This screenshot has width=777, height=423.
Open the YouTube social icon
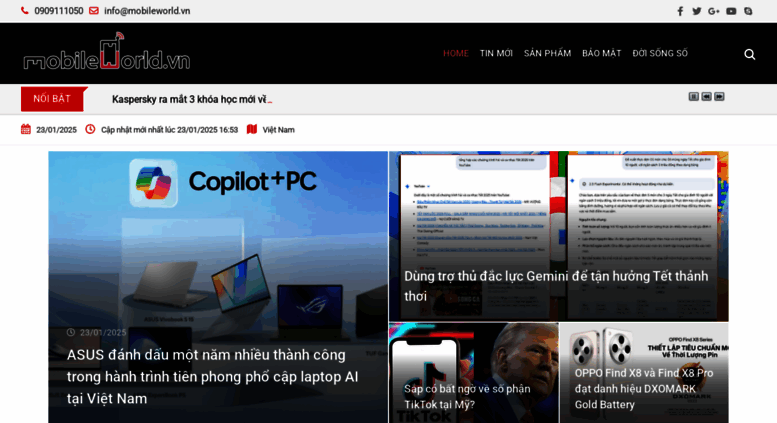(x=731, y=11)
